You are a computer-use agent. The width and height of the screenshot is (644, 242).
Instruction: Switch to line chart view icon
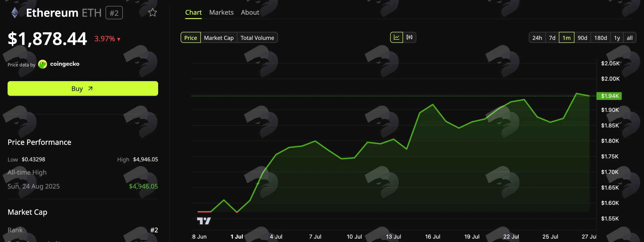[x=397, y=37]
